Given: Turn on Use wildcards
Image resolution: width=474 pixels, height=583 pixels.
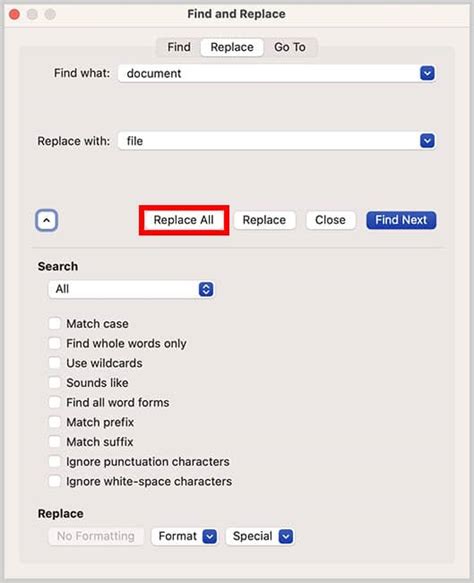Looking at the screenshot, I should tap(55, 363).
